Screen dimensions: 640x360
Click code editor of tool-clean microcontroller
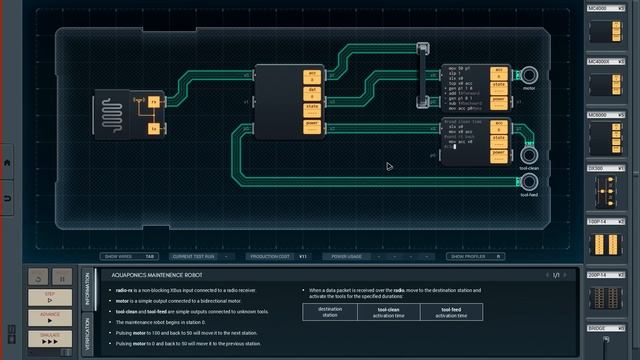tap(466, 141)
